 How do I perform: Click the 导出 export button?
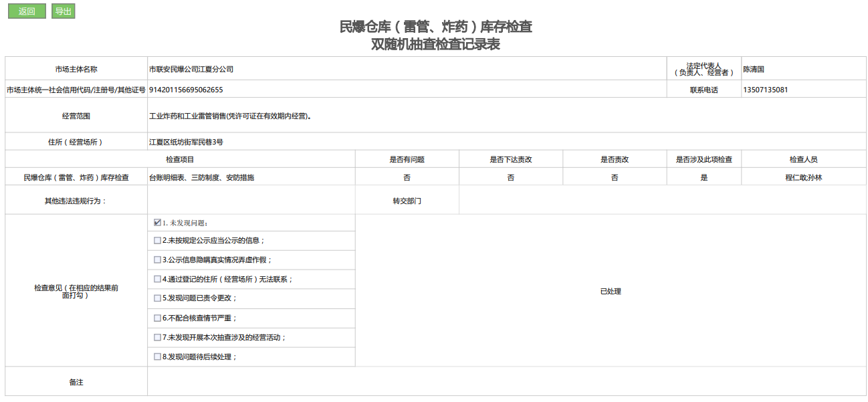[x=64, y=11]
